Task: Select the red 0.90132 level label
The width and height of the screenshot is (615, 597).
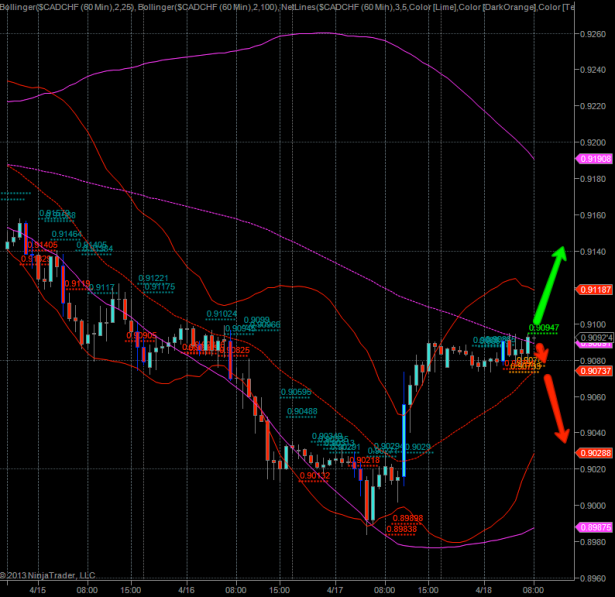Action: click(x=315, y=476)
